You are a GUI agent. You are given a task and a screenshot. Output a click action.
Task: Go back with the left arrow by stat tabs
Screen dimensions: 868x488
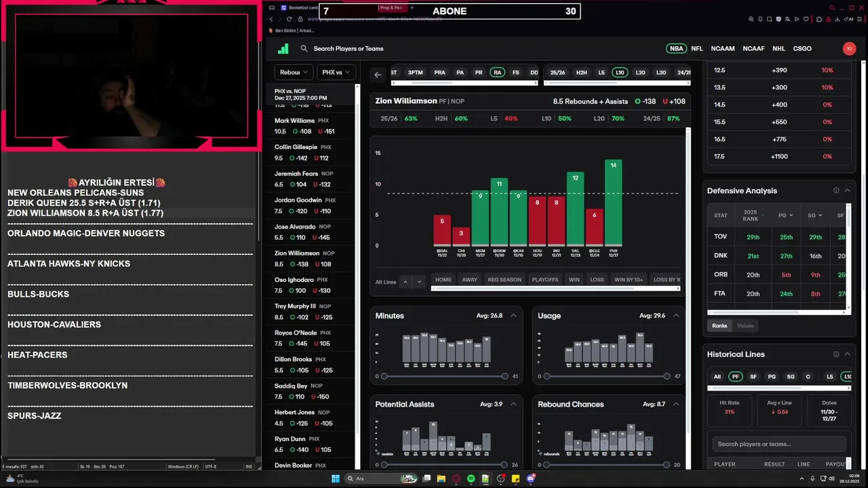click(378, 75)
